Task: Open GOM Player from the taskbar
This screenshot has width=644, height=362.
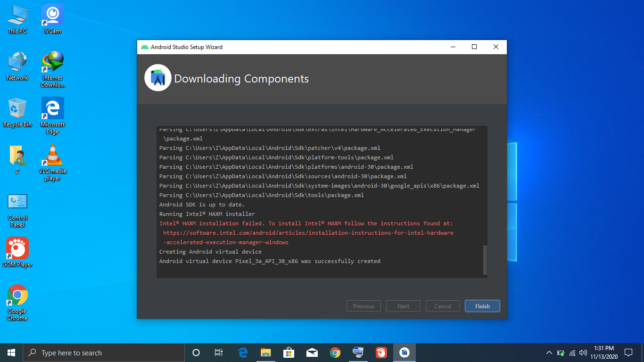Action: point(381,353)
